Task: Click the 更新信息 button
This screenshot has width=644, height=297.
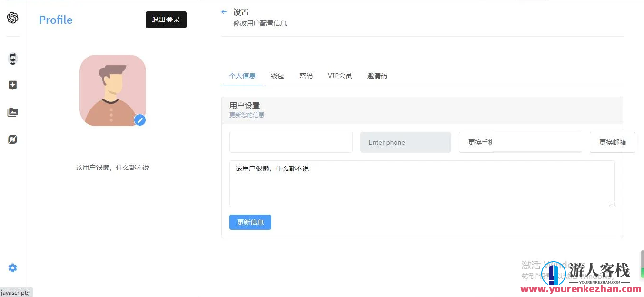Action: pyautogui.click(x=250, y=222)
